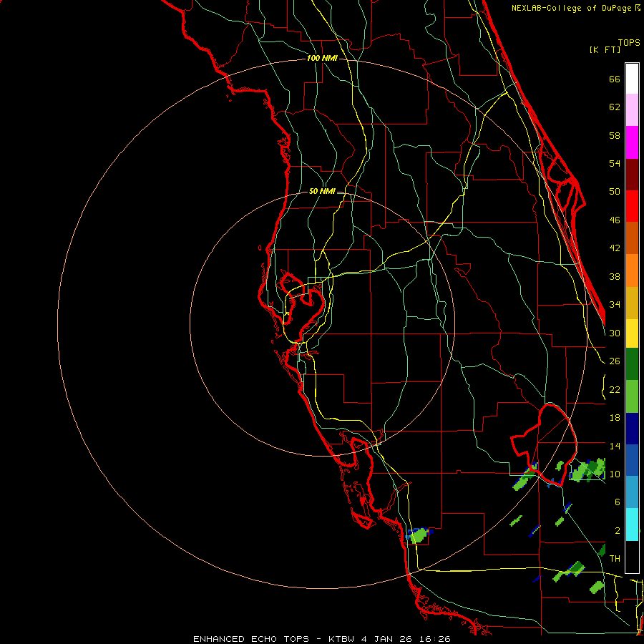Click the TH legend label
The width and height of the screenshot is (644, 644).
(615, 559)
